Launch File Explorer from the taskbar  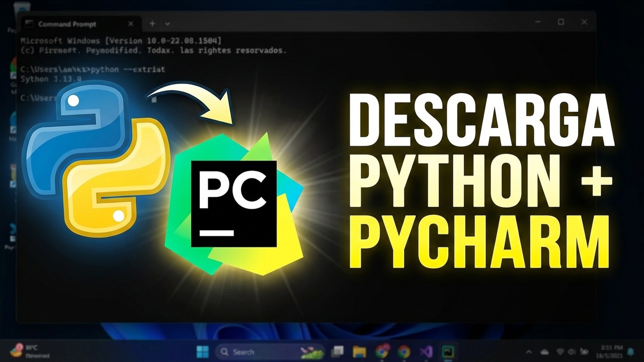(x=359, y=351)
